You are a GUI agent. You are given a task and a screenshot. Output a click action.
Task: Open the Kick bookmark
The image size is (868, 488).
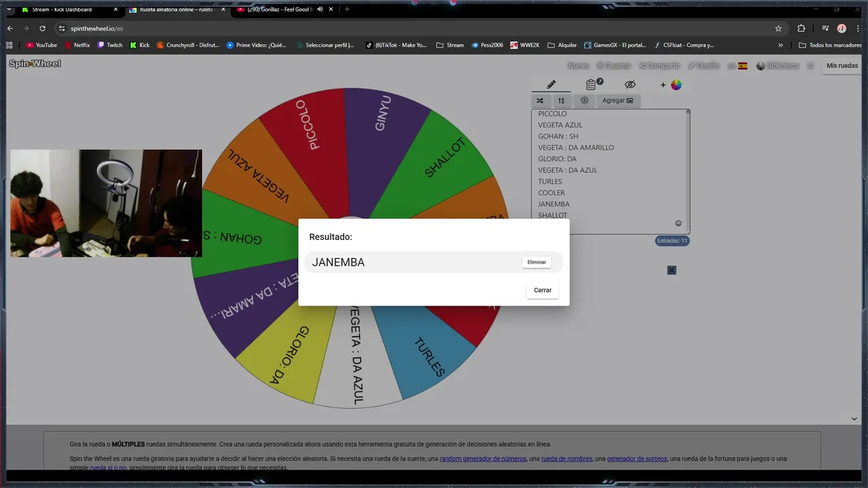pos(140,45)
